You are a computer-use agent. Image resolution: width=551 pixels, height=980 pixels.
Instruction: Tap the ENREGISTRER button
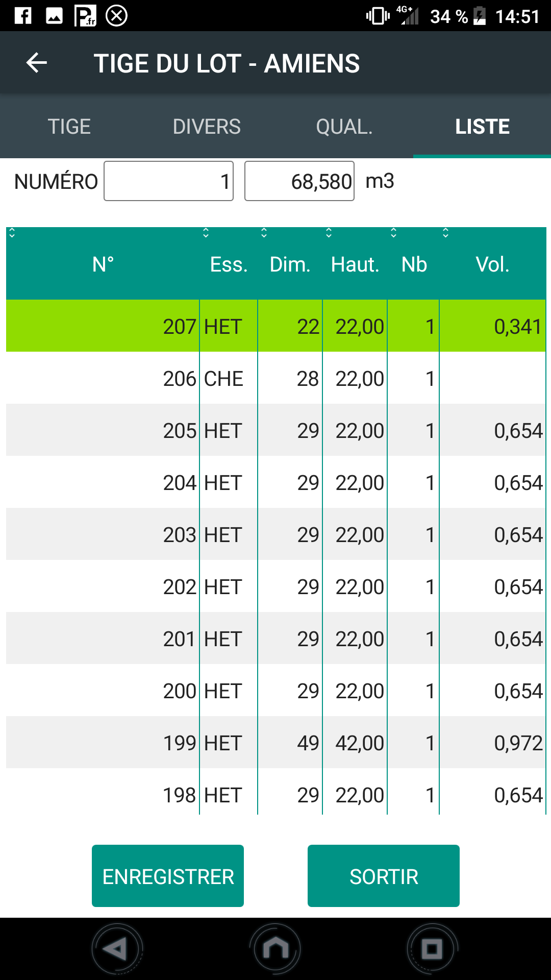[168, 876]
